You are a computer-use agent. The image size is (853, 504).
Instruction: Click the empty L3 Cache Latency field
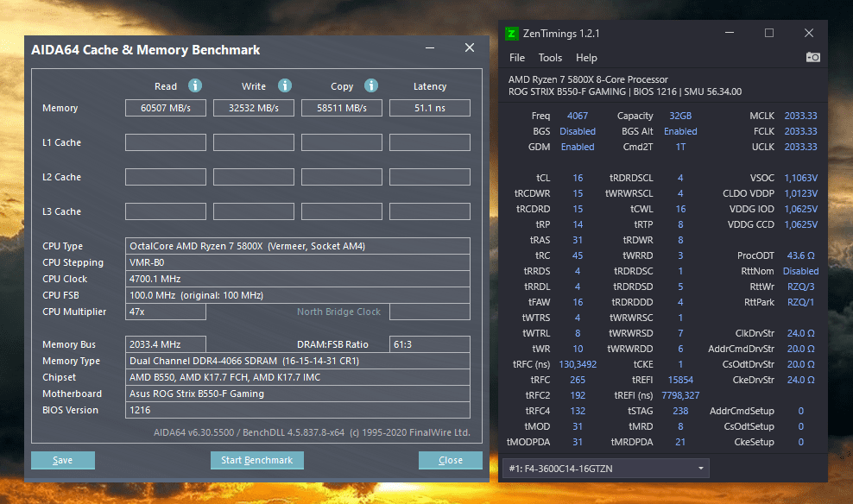[x=430, y=211]
